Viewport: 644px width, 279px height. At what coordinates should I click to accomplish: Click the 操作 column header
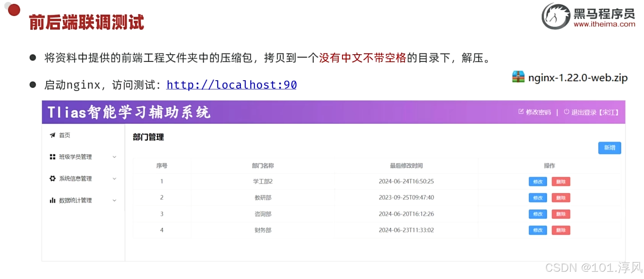[x=549, y=166]
